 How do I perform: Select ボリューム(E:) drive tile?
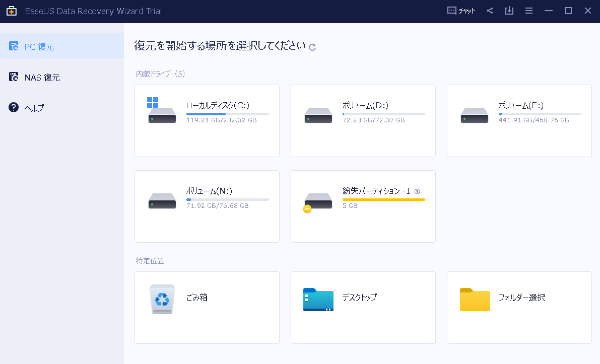(519, 121)
